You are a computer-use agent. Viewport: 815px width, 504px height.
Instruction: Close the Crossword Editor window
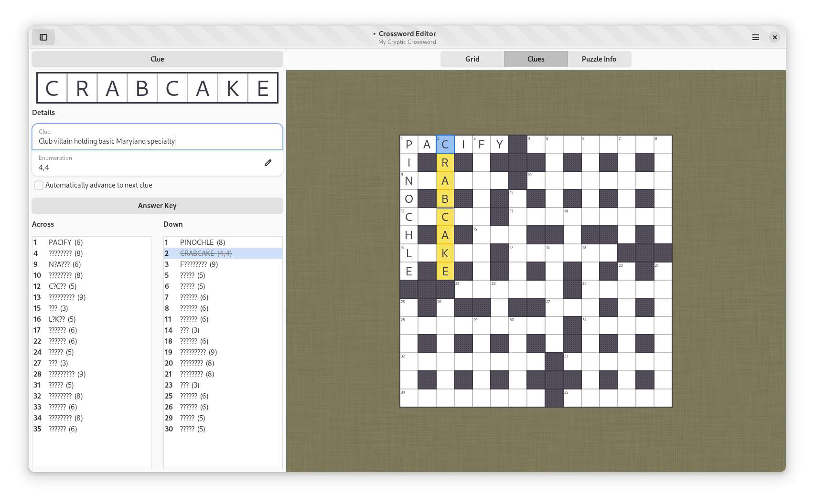(x=775, y=37)
